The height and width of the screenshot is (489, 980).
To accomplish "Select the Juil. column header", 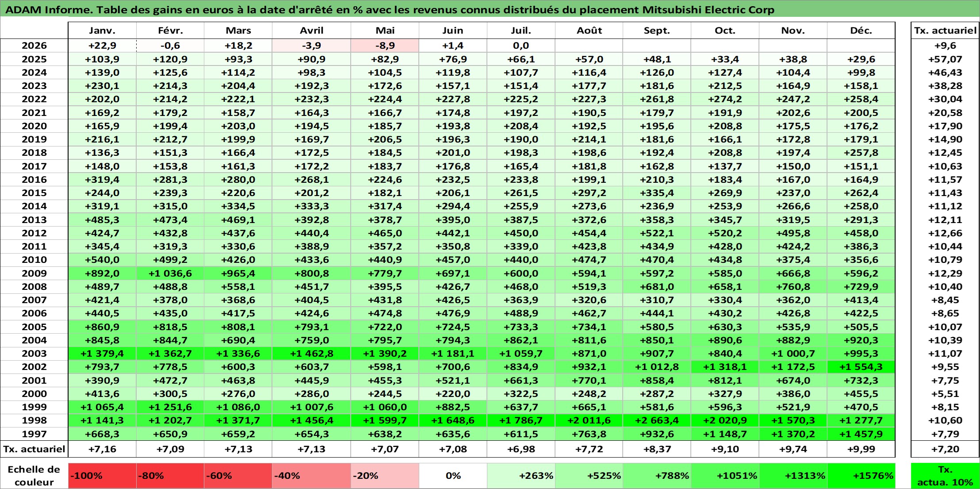I will pos(521,31).
